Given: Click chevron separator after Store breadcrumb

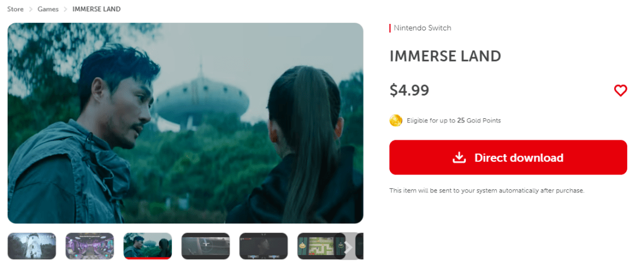Looking at the screenshot, I should (x=31, y=9).
